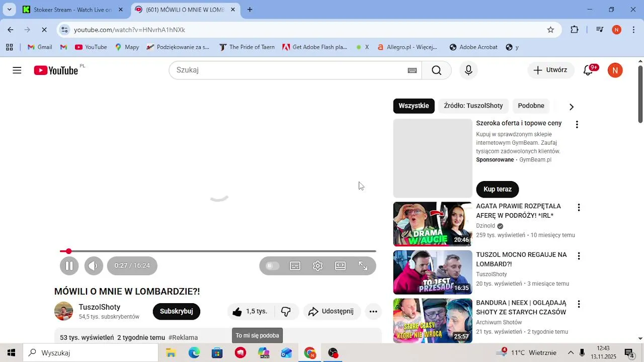Viewport: 644px width, 362px height.
Task: Open the YouTube guide hamburger menu
Action: pyautogui.click(x=17, y=70)
